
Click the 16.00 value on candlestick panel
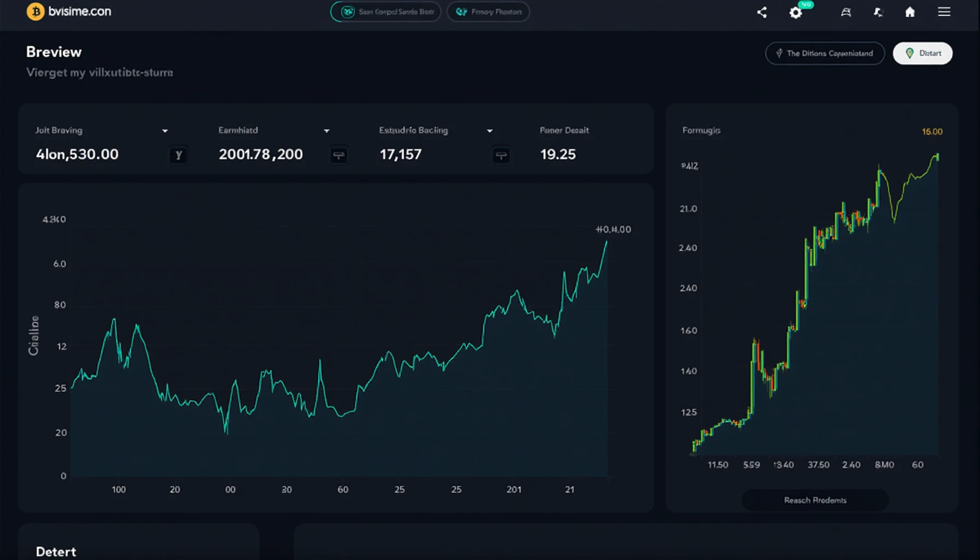[932, 132]
